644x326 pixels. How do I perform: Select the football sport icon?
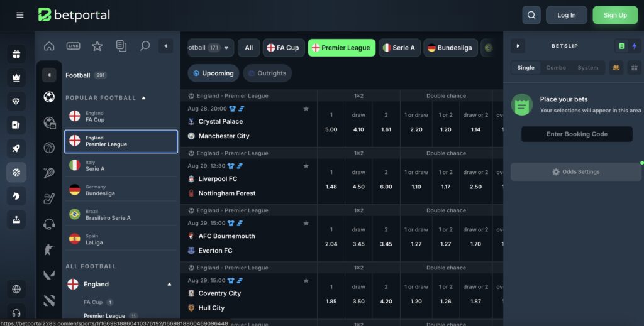[49, 97]
